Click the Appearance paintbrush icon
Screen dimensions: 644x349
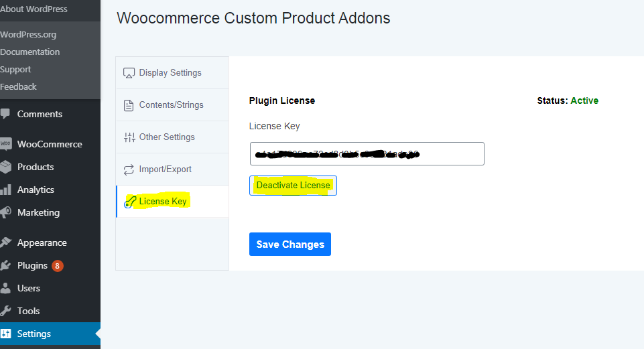tap(5, 242)
